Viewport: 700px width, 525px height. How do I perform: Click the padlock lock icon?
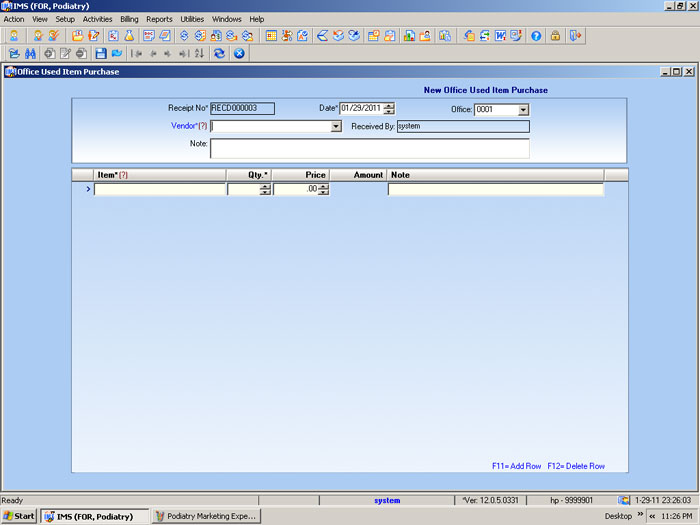(x=555, y=36)
